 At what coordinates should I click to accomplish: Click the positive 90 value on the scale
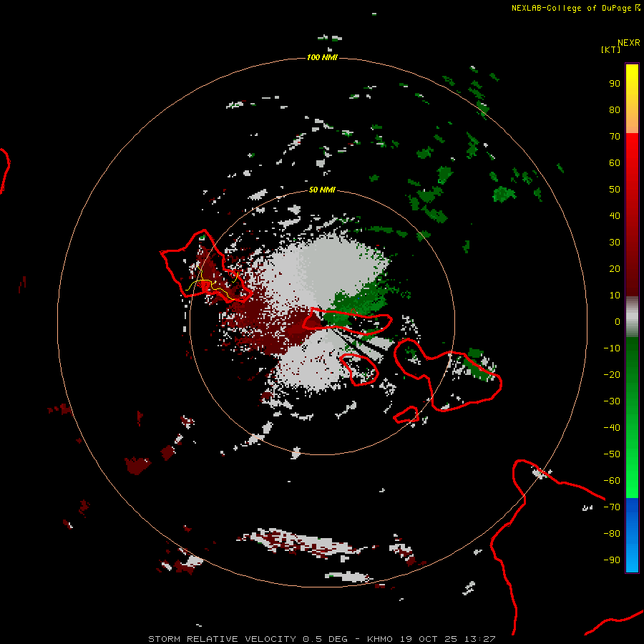click(615, 84)
